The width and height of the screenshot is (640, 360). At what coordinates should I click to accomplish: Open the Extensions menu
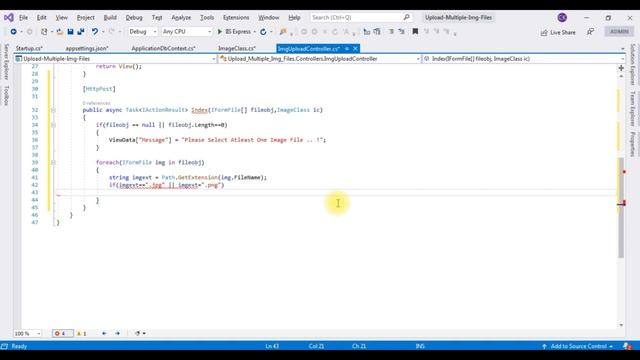coord(236,18)
